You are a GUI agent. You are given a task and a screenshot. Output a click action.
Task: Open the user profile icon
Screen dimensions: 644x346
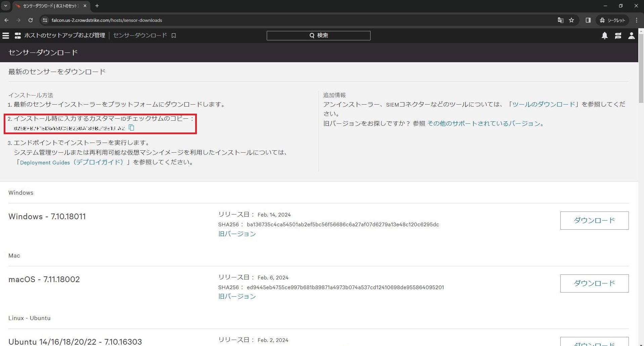click(x=632, y=36)
